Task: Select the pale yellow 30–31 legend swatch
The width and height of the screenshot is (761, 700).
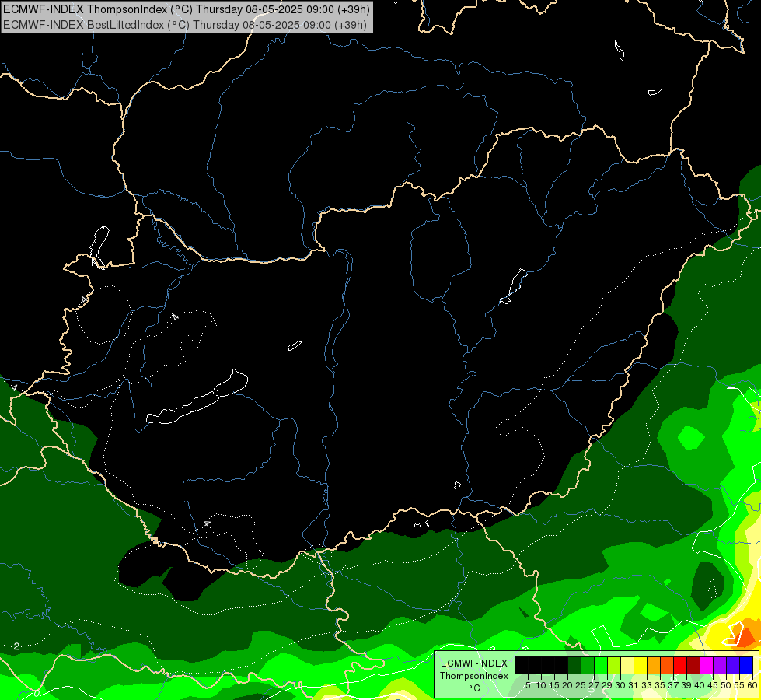Action: pos(627,665)
